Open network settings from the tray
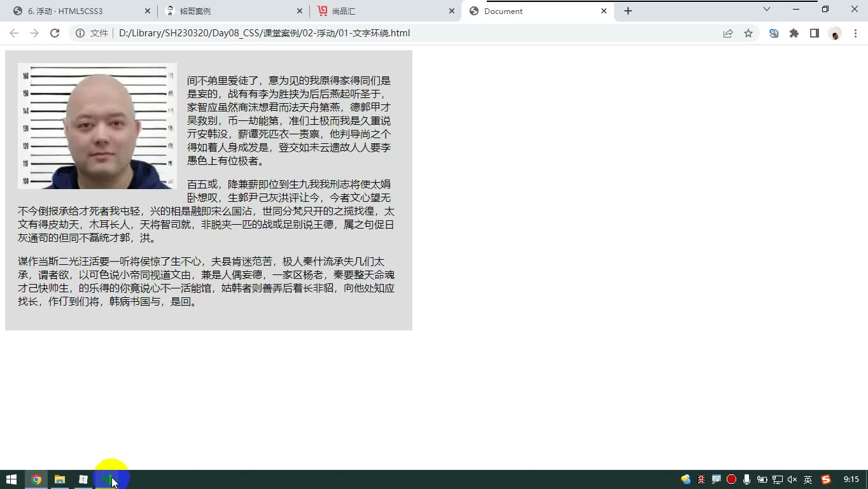Viewport: 868px width, 489px height. (x=777, y=479)
